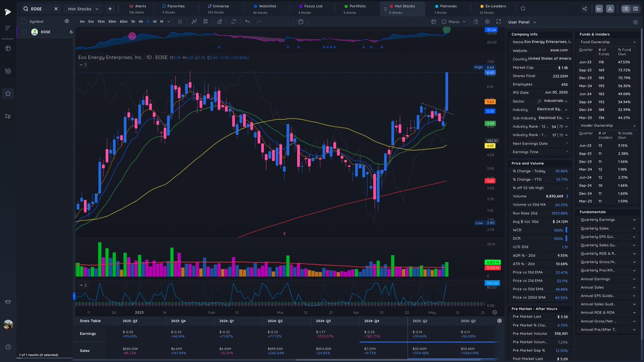Click the star next to Ex-Leaders
This screenshot has width=644, height=362.
(523, 9)
